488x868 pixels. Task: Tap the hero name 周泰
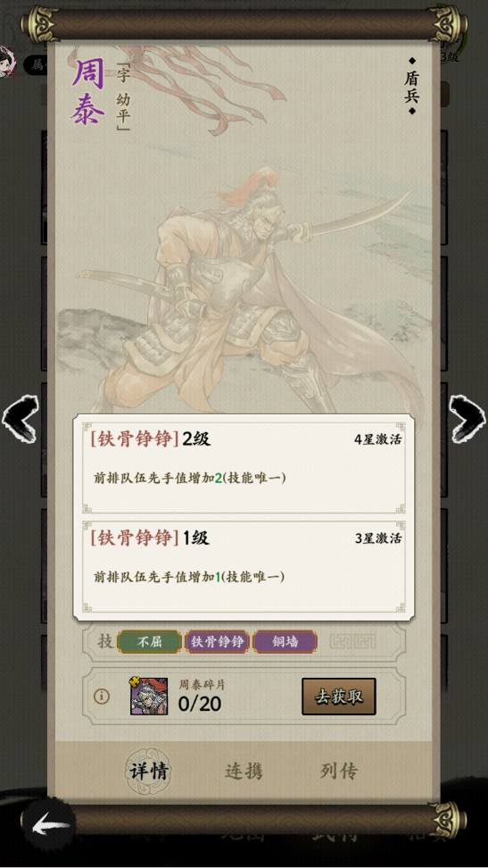[x=87, y=93]
